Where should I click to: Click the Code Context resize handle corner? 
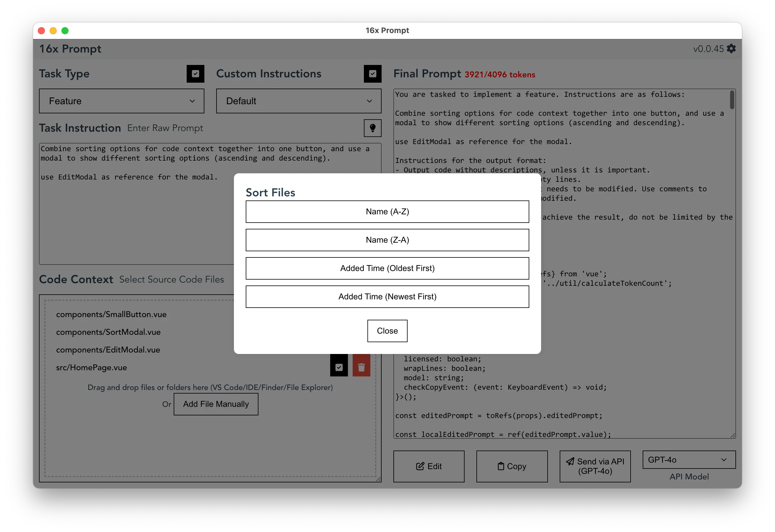pos(378,479)
